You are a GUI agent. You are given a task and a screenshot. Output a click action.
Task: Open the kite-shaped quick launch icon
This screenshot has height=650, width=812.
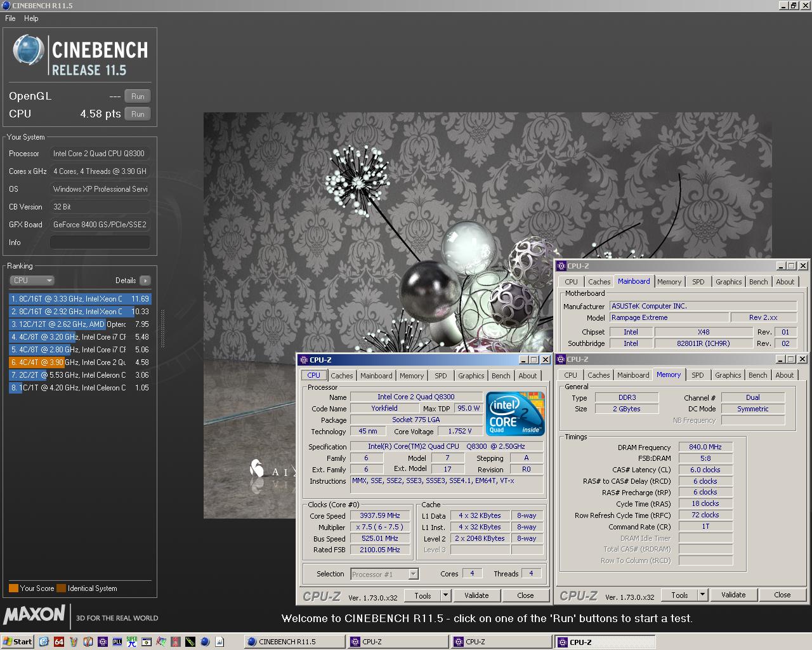[x=161, y=642]
